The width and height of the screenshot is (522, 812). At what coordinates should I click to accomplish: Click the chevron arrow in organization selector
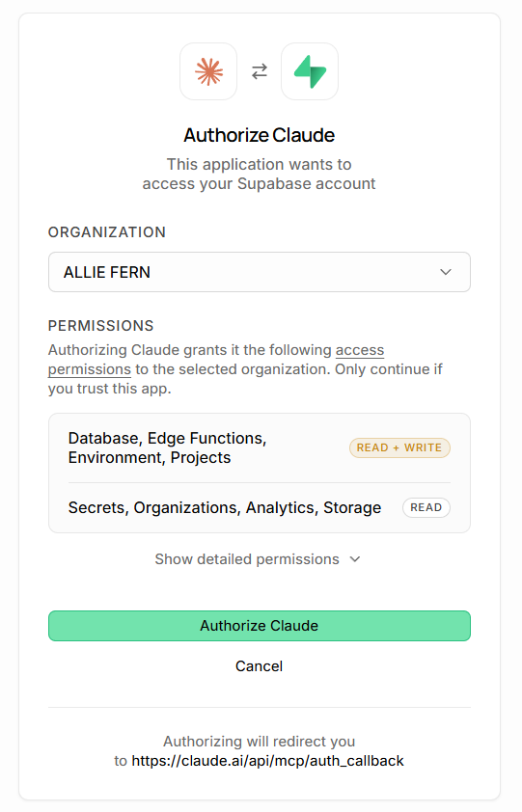445,272
